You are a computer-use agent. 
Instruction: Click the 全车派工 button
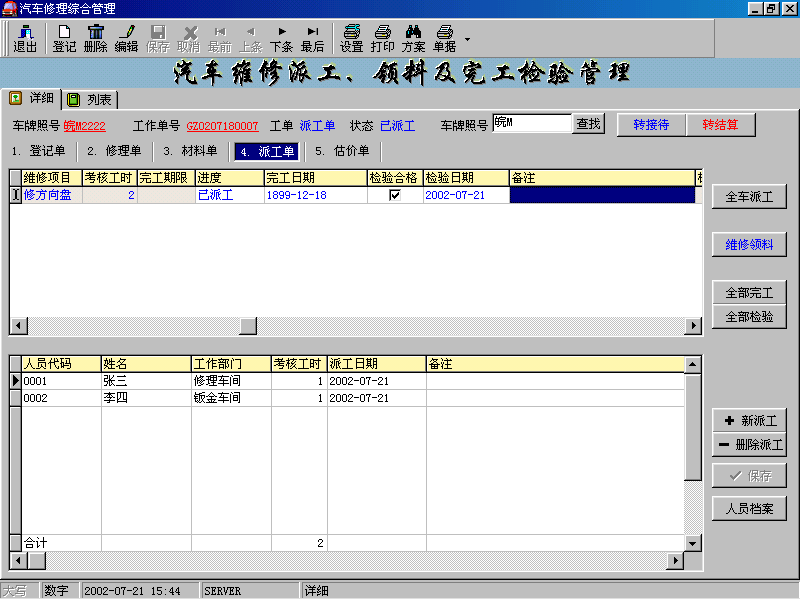coord(749,196)
